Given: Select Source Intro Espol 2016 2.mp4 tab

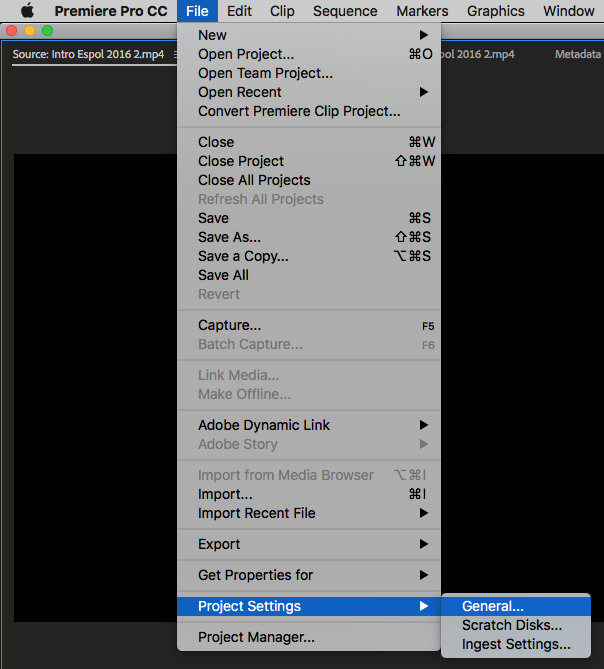Looking at the screenshot, I should (x=88, y=55).
